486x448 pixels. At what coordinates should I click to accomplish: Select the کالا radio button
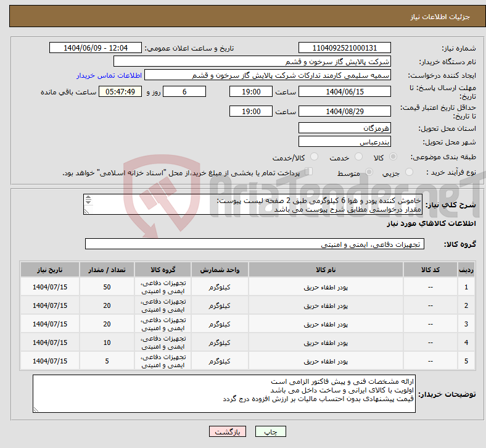[x=393, y=157]
